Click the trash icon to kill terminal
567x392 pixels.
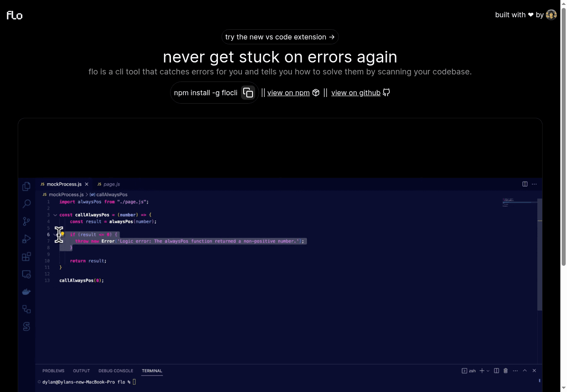pyautogui.click(x=506, y=371)
